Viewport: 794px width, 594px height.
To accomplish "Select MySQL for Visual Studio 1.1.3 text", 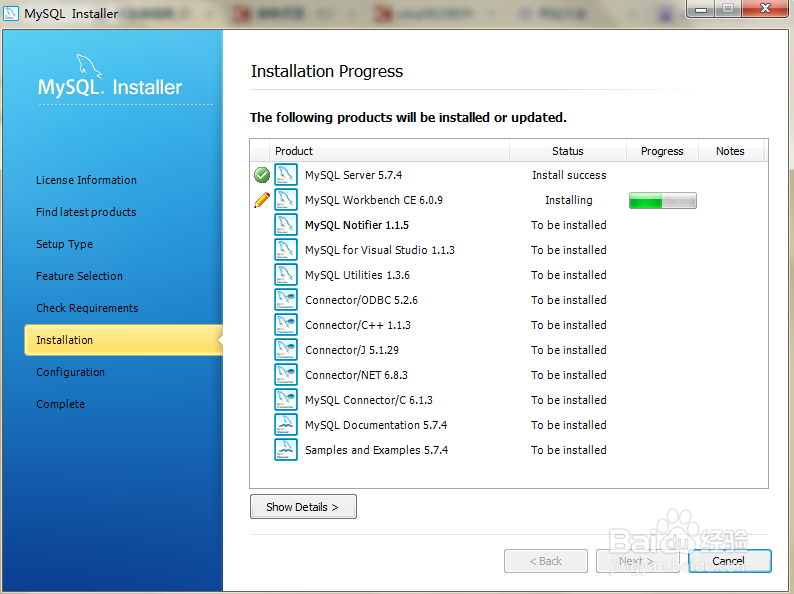I will pyautogui.click(x=380, y=250).
